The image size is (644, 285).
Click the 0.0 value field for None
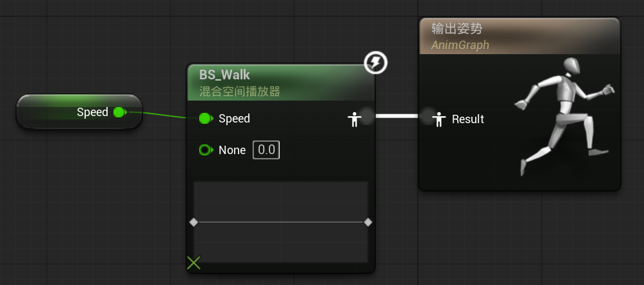point(266,150)
